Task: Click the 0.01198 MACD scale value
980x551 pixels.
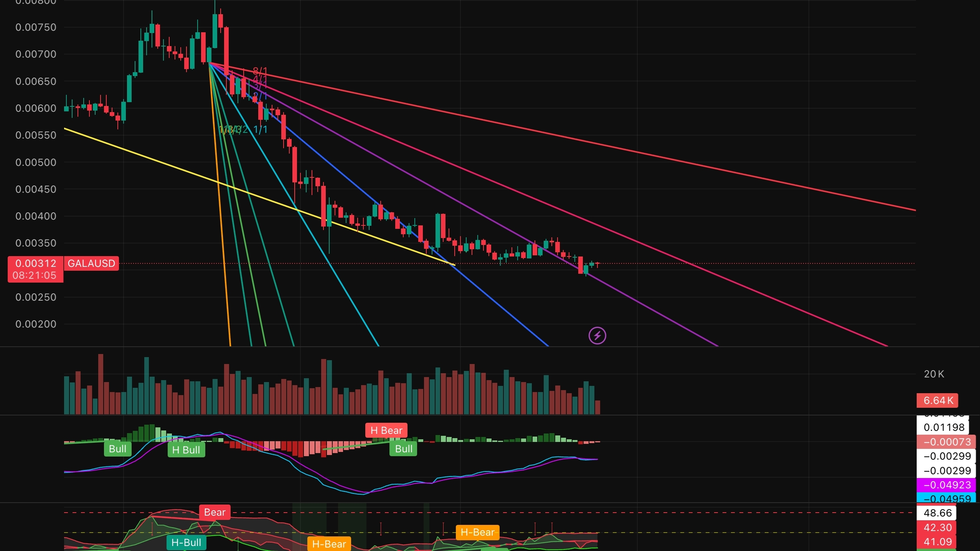Action: [944, 427]
